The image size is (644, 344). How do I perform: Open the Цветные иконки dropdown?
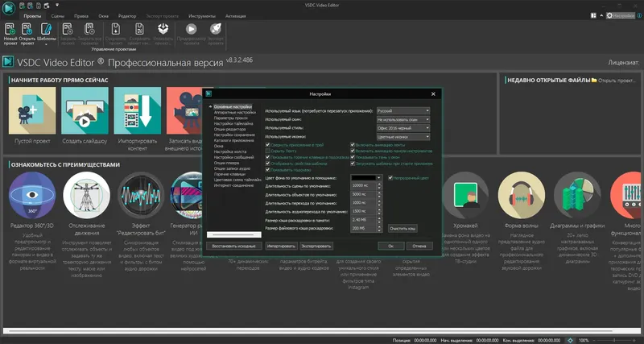(x=403, y=137)
